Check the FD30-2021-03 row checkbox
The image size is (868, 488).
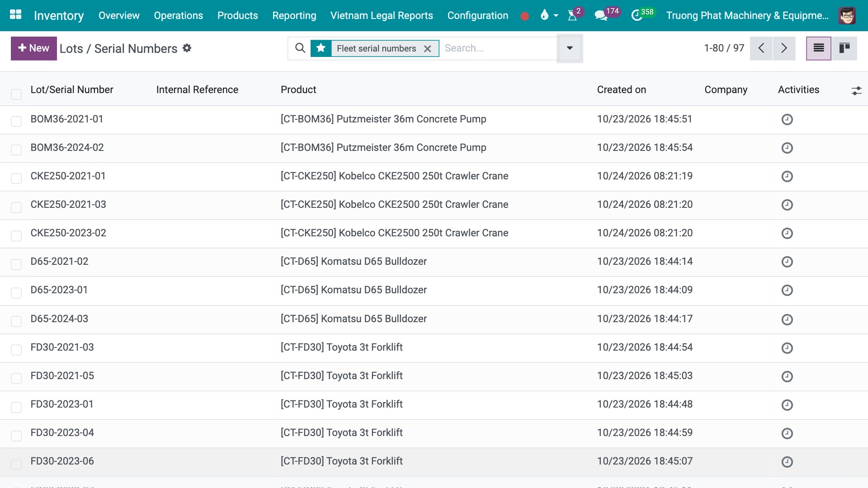(16, 349)
